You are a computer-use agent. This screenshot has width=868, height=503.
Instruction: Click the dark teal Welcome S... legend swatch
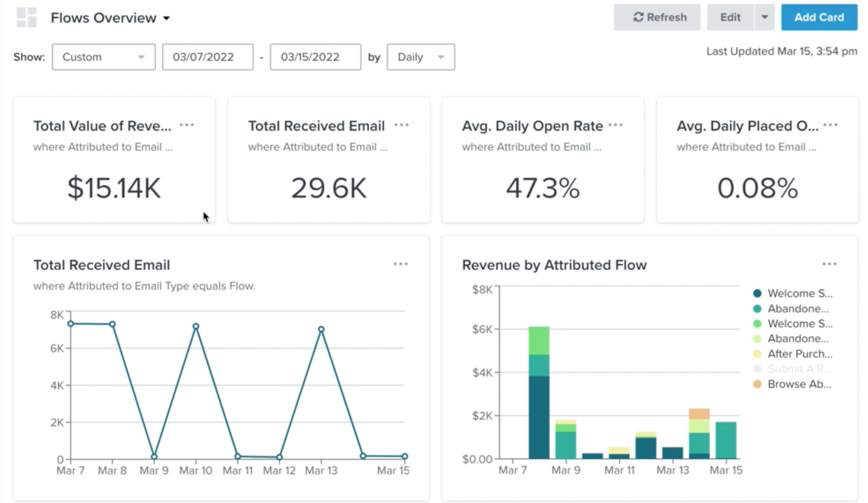pos(757,293)
